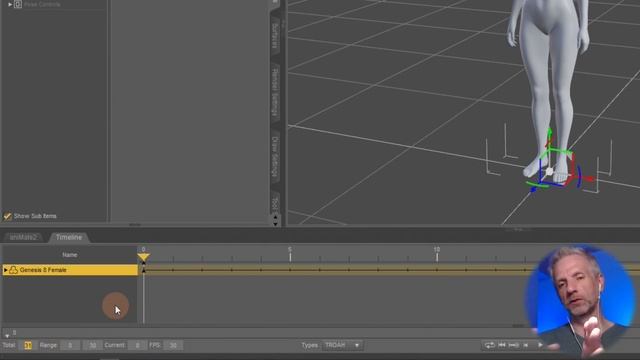Click the blue Z-axis translate arrow on gizmo
The image size is (640, 360).
[533, 189]
